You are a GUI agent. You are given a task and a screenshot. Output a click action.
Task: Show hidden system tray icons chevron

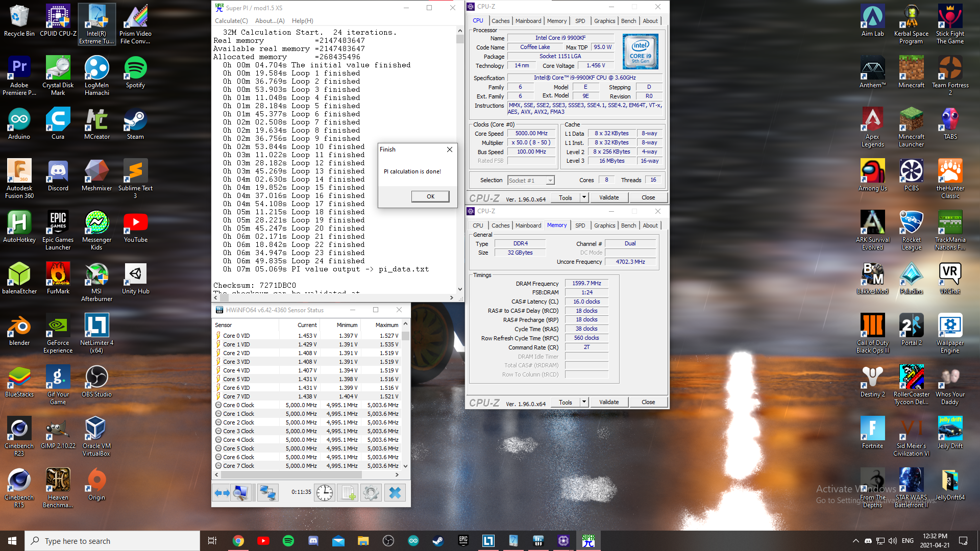[855, 541]
